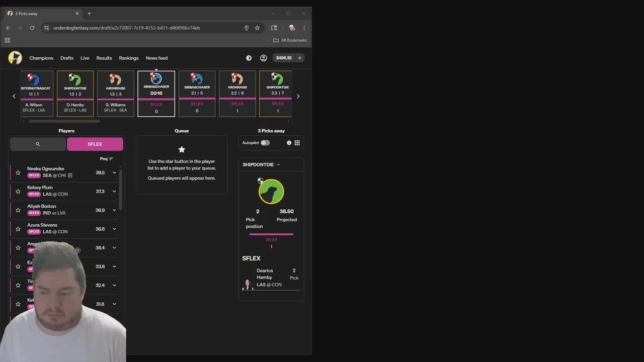644x362 pixels.
Task: Open the Results page
Action: pyautogui.click(x=104, y=58)
